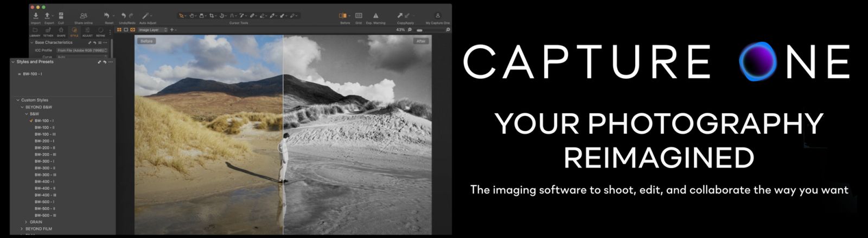Viewport: 868px width, 238px height.
Task: Collapse the BEYOND B&W folder
Action: pos(22,107)
